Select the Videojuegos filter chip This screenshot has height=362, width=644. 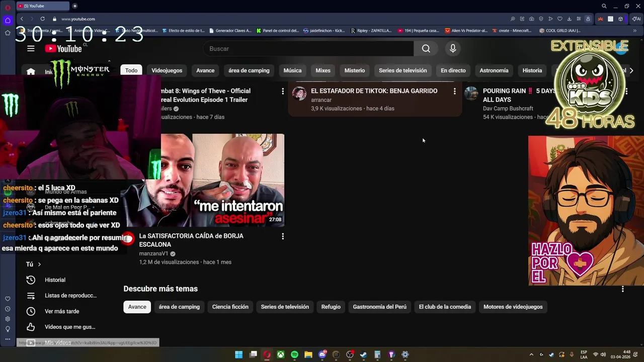(x=167, y=70)
